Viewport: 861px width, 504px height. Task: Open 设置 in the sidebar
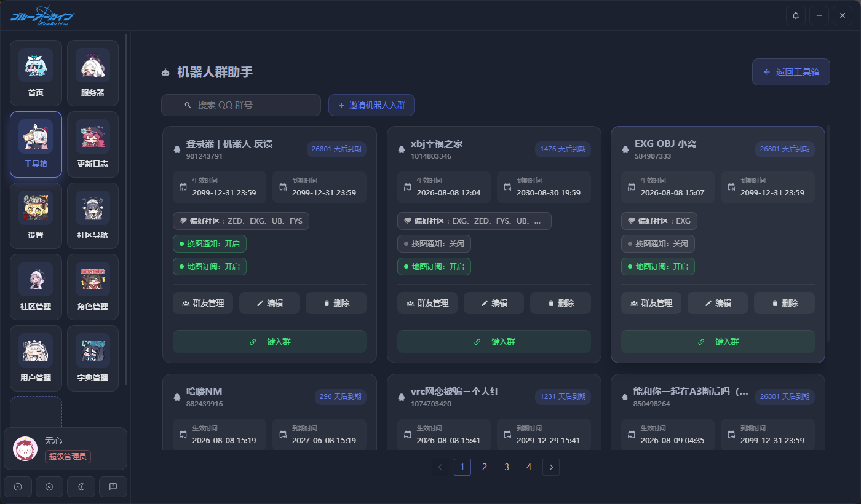[36, 216]
